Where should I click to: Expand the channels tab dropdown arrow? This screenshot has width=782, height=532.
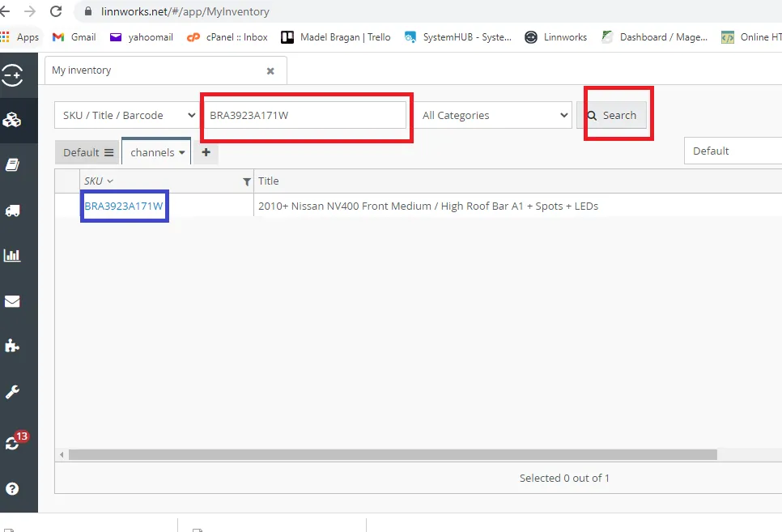tap(182, 153)
